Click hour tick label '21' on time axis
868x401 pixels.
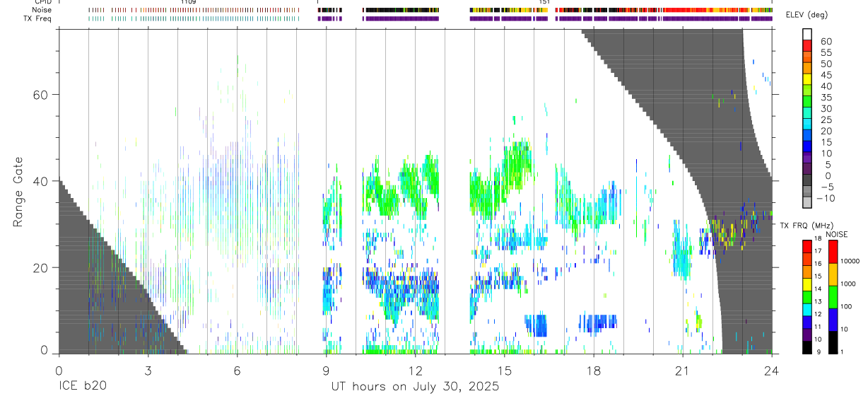pyautogui.click(x=682, y=371)
